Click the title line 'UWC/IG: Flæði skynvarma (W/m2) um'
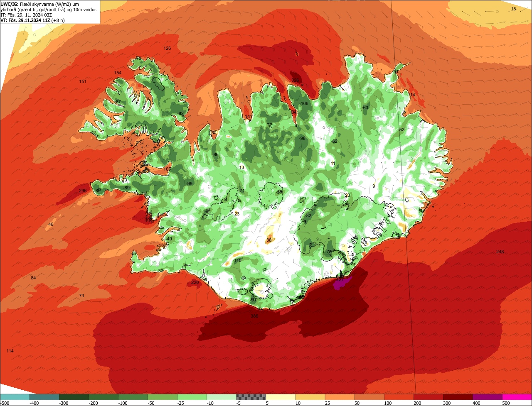This screenshot has width=532, height=406. click(40, 4)
